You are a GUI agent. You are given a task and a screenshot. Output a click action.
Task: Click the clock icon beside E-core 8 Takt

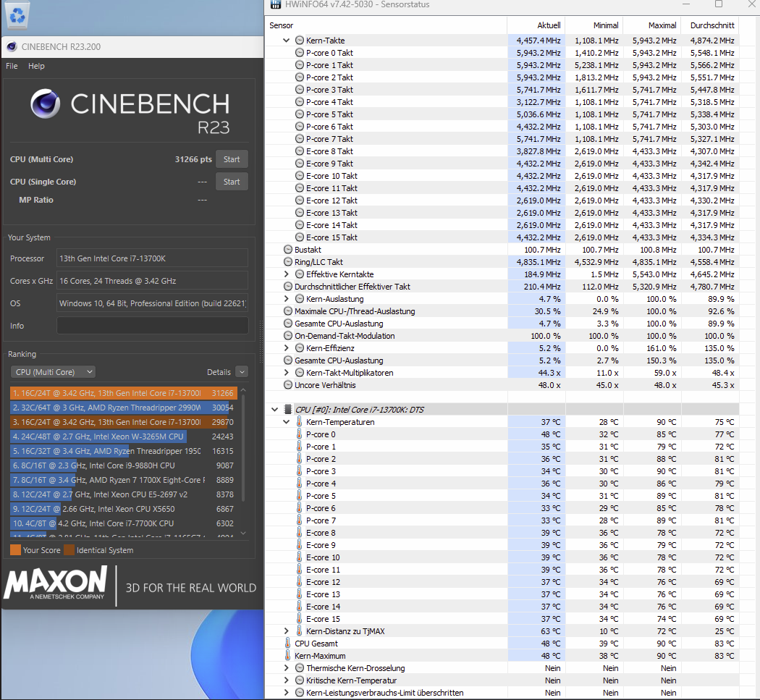[300, 151]
